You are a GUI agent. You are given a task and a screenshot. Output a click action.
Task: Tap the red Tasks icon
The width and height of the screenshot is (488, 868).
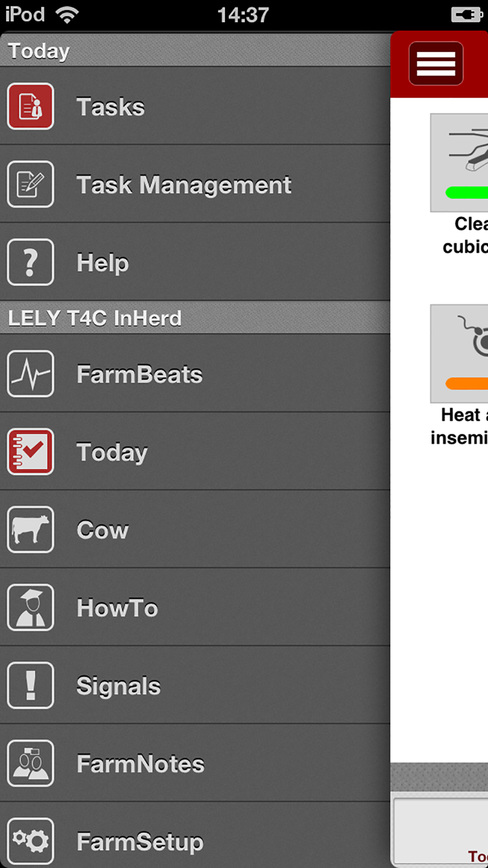pos(30,106)
